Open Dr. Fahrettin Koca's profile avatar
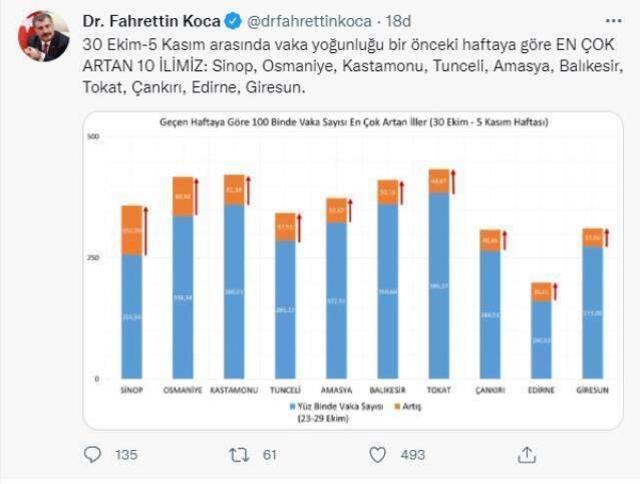This screenshot has height=484, width=640. coord(43,37)
